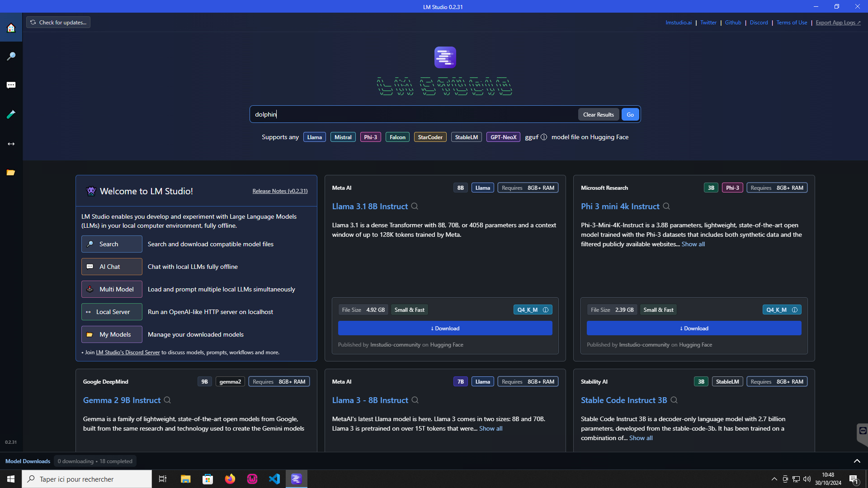Open Terms of Use link
Screen dimensions: 868x488
point(792,23)
